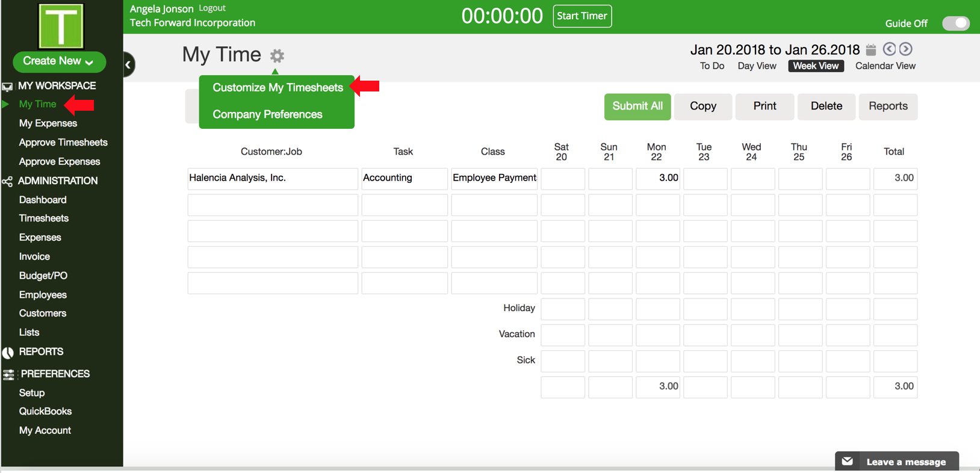Select Customize My Timesheets option
980x473 pixels.
pyautogui.click(x=278, y=88)
